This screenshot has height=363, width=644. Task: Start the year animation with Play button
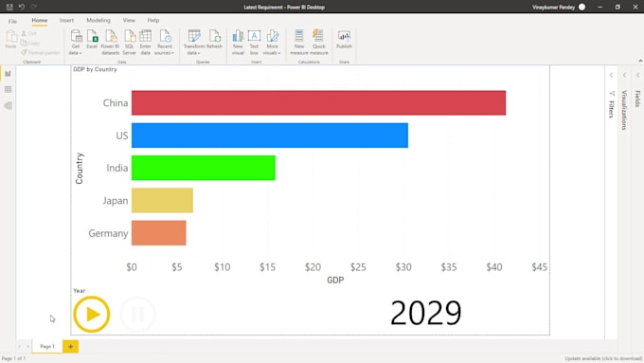pos(92,314)
